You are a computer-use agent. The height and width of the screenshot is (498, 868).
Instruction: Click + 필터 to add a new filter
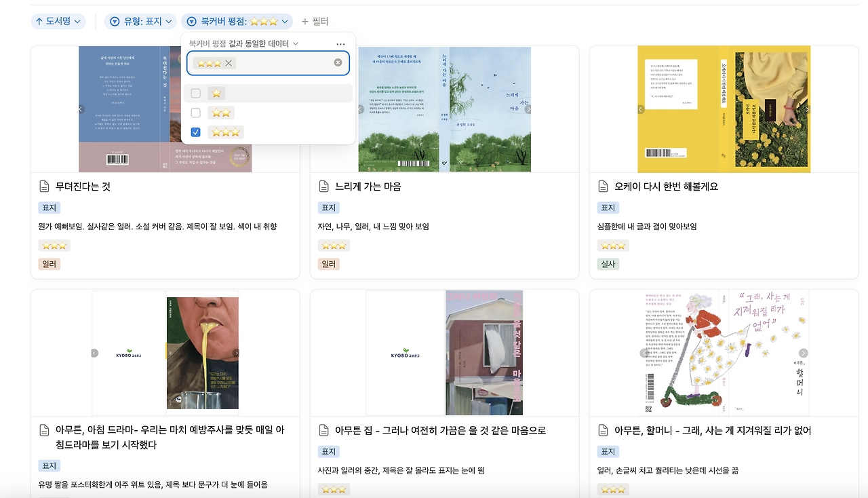[x=312, y=21]
